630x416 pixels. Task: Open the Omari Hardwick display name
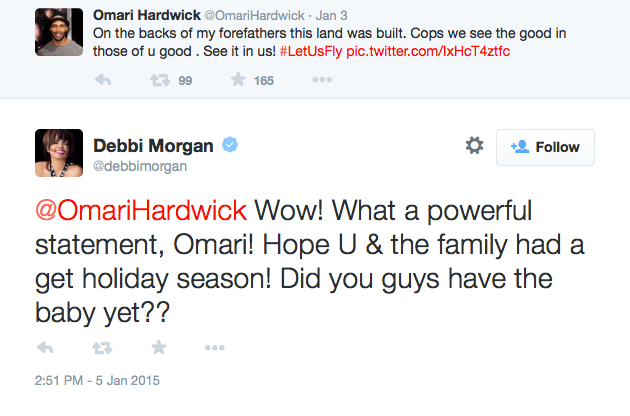(x=147, y=15)
